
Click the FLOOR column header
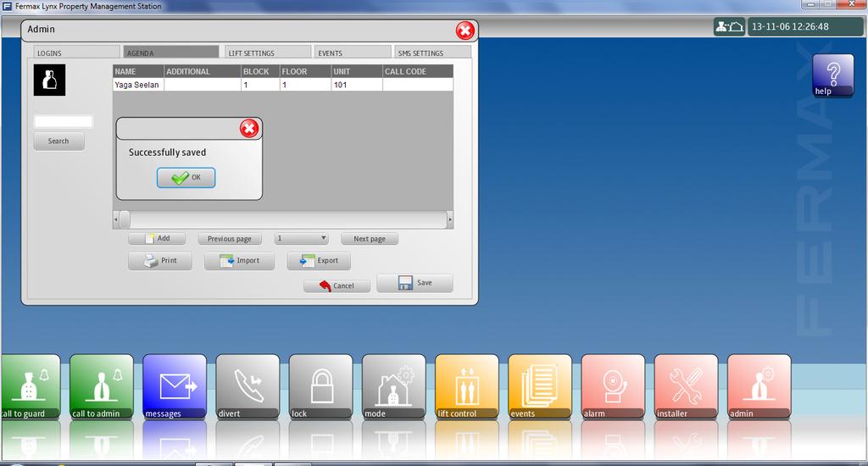[305, 71]
